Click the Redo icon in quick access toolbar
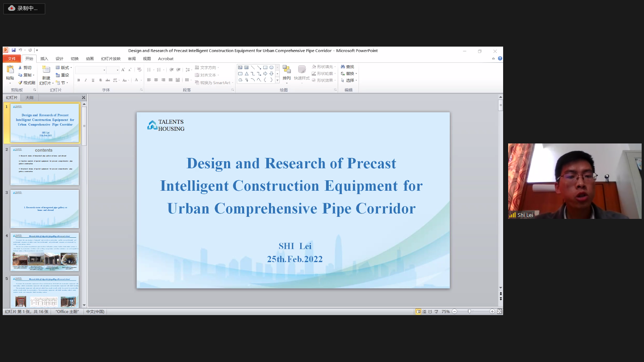 click(x=30, y=50)
